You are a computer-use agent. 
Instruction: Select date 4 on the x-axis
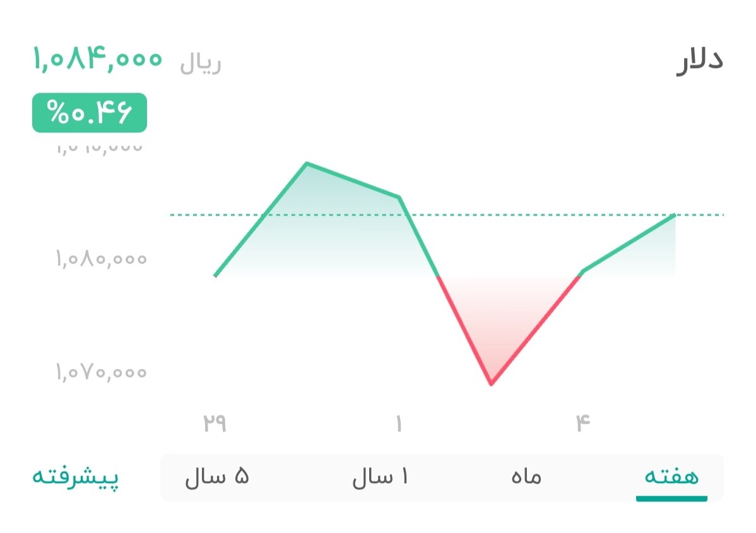[x=582, y=423]
